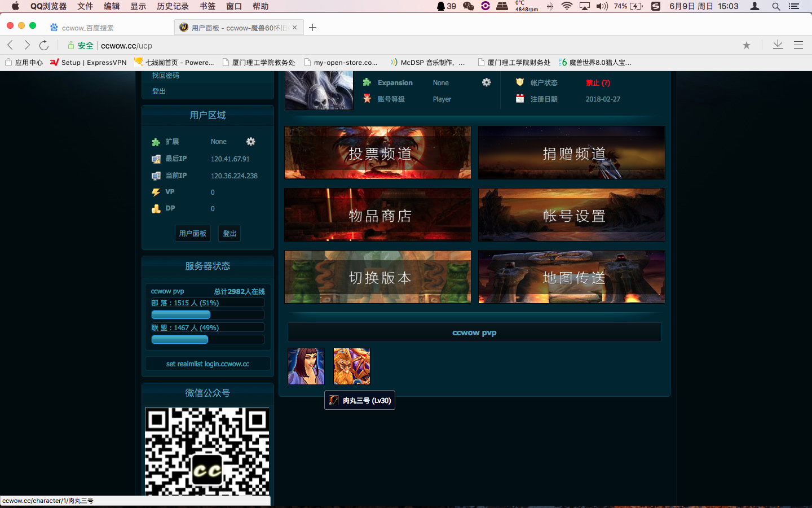Click the 用户面板 button in sidebar

coord(193,233)
